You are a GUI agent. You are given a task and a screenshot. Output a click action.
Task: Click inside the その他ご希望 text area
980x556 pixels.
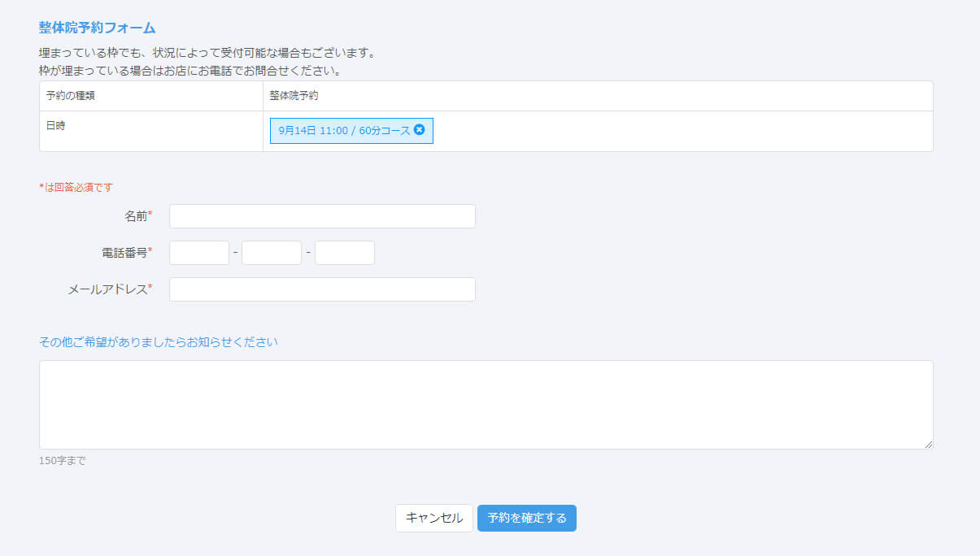(486, 405)
